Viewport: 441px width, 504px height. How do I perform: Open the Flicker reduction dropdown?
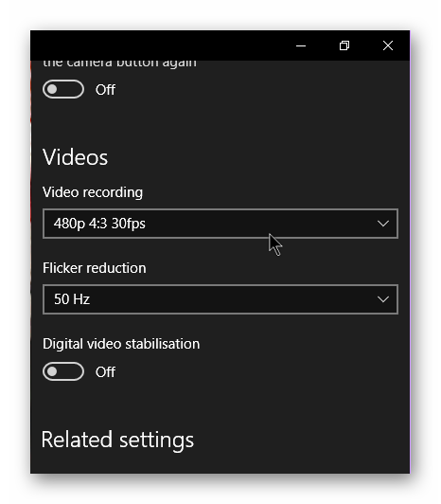220,299
